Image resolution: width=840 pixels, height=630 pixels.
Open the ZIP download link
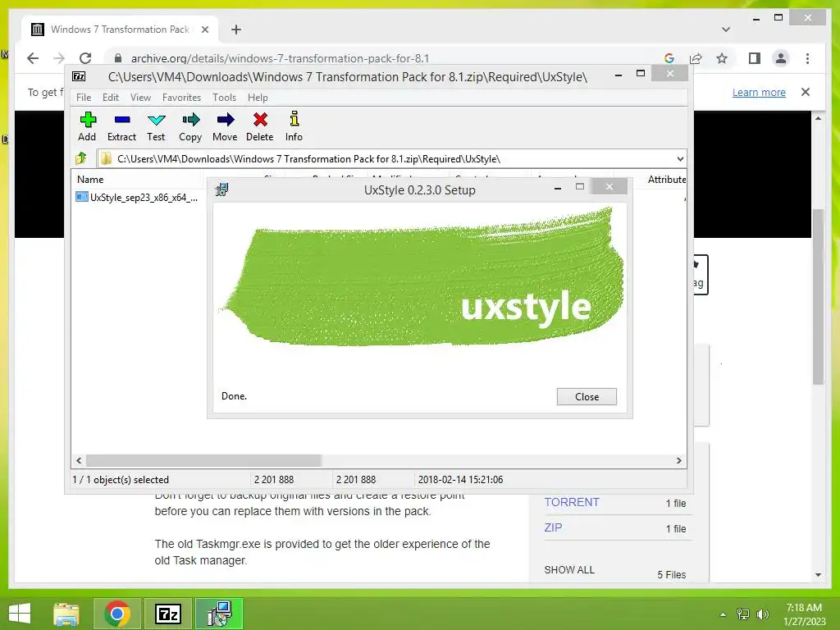point(553,527)
